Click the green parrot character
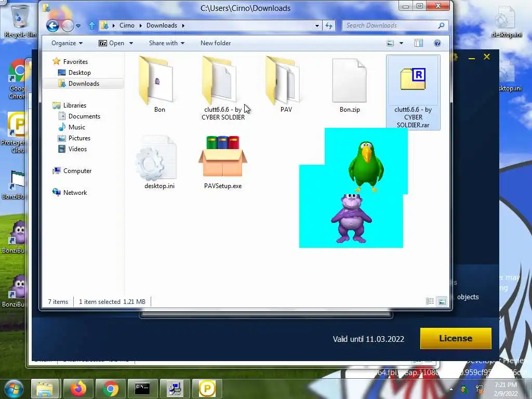This screenshot has width=532, height=399. tap(366, 166)
